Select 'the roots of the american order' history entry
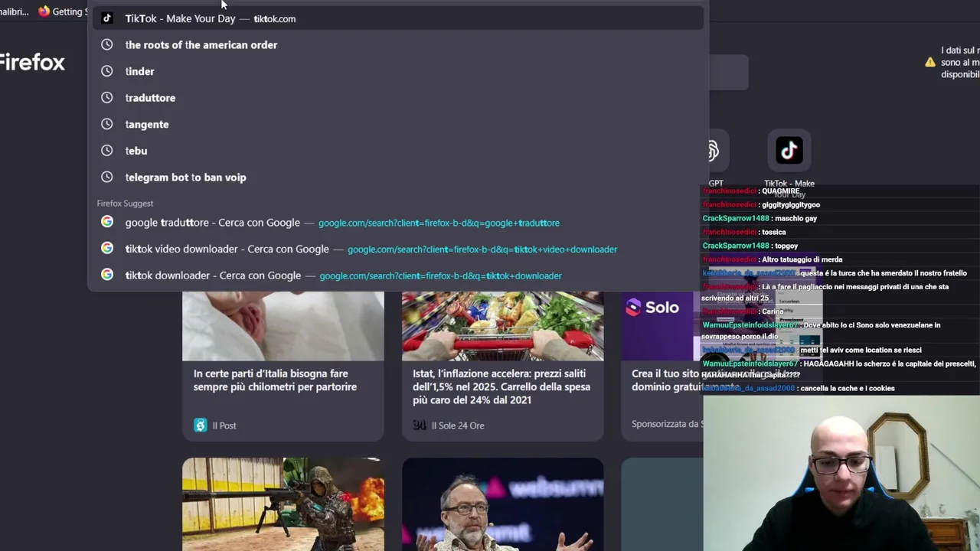Viewport: 980px width, 551px height. click(397, 45)
